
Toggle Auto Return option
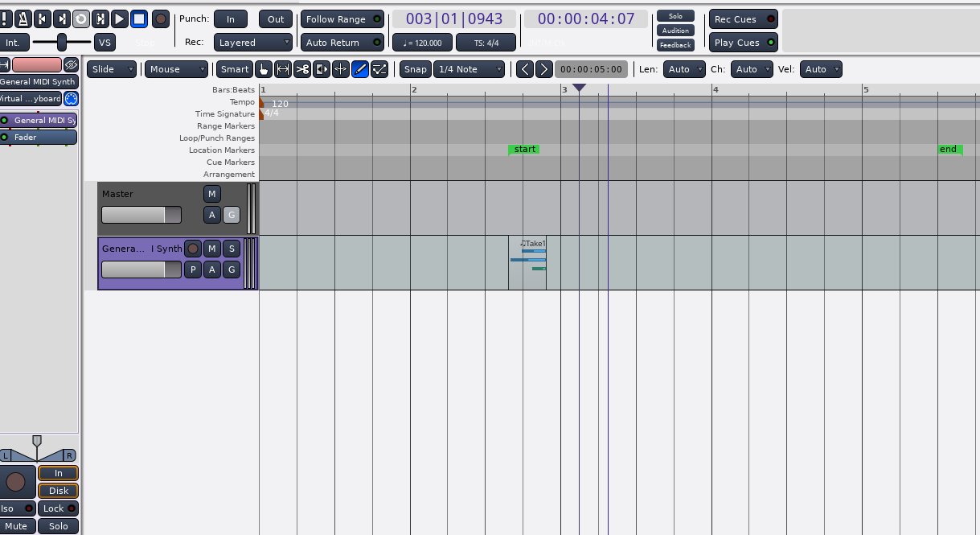(342, 43)
